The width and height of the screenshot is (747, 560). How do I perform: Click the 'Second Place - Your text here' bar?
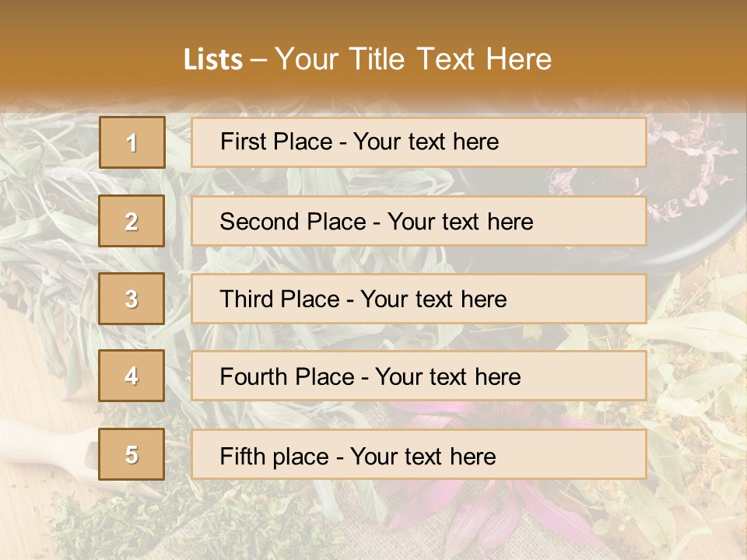tap(419, 221)
